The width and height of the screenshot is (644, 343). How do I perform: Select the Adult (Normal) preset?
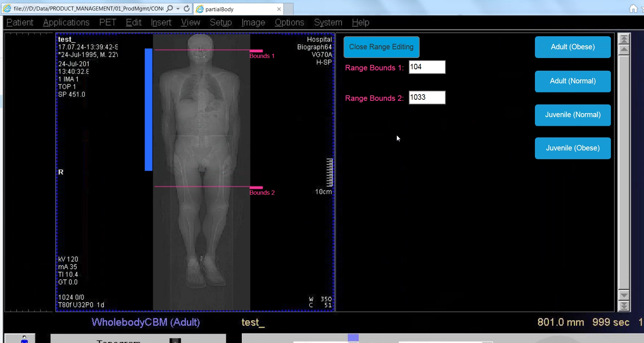pos(573,81)
